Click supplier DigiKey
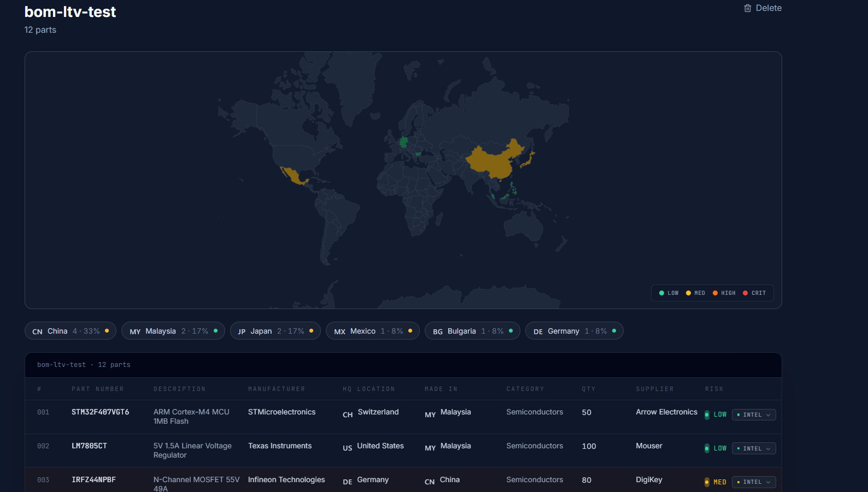 649,480
